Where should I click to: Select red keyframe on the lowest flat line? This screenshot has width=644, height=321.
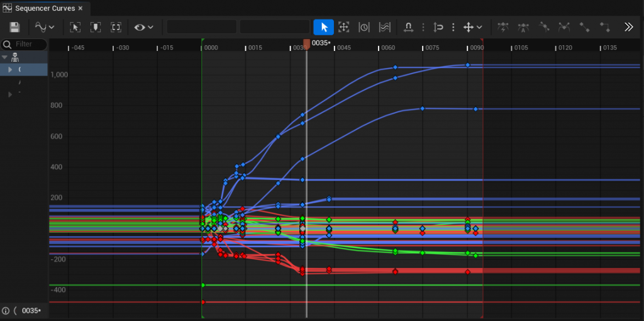(203, 302)
